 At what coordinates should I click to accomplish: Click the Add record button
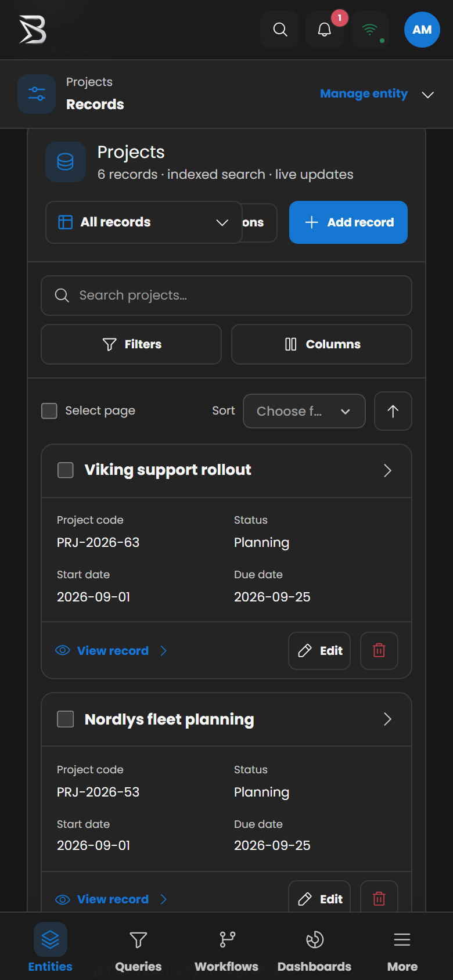pos(348,222)
